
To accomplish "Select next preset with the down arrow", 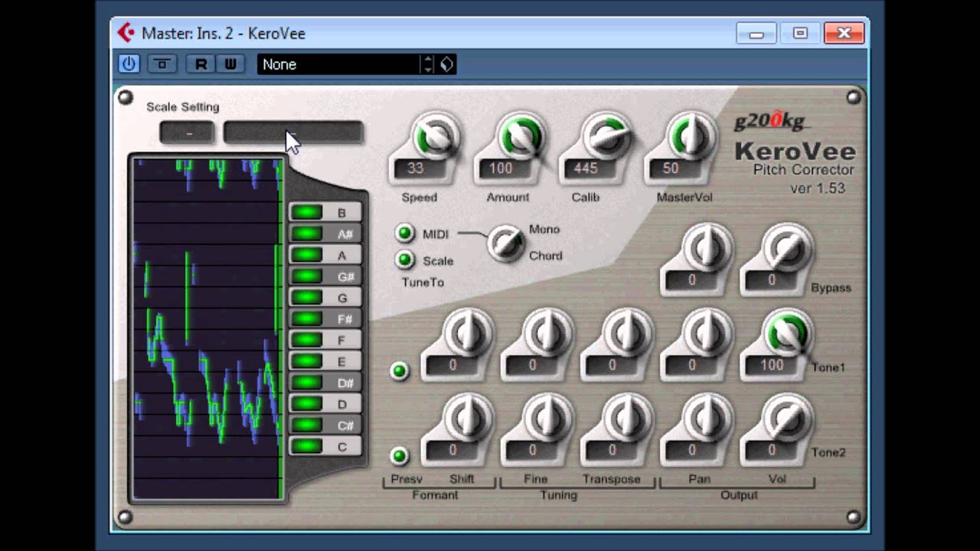I will pos(428,70).
